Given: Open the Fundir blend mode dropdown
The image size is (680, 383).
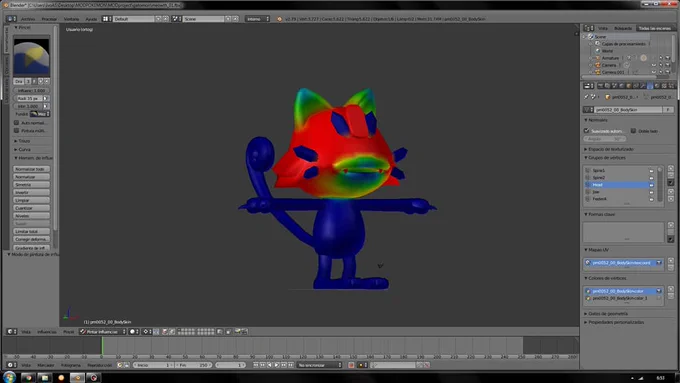Looking at the screenshot, I should click(40, 114).
